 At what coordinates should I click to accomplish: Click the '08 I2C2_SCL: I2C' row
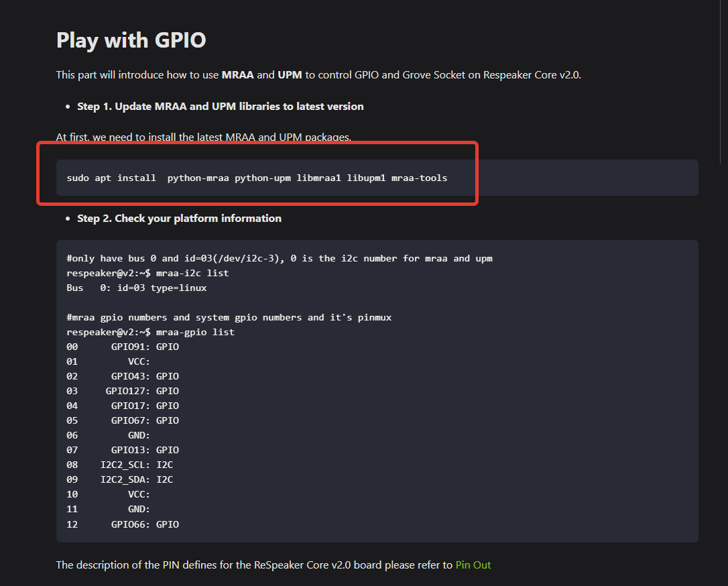point(120,465)
